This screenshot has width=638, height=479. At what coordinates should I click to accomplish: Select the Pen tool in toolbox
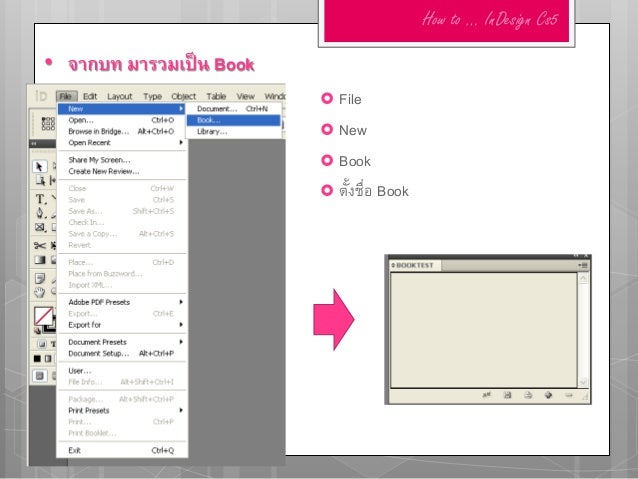[x=40, y=213]
